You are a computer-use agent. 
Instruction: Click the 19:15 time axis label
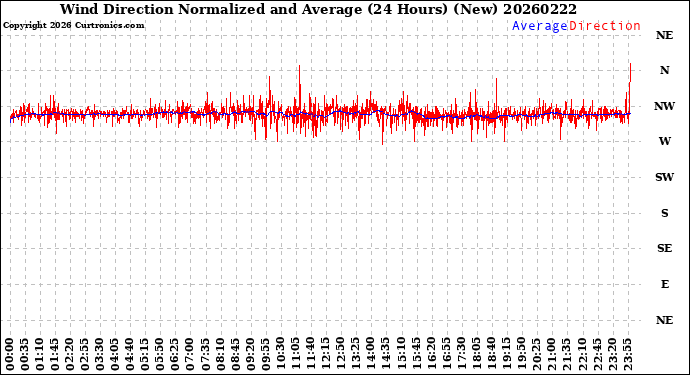tap(506, 354)
